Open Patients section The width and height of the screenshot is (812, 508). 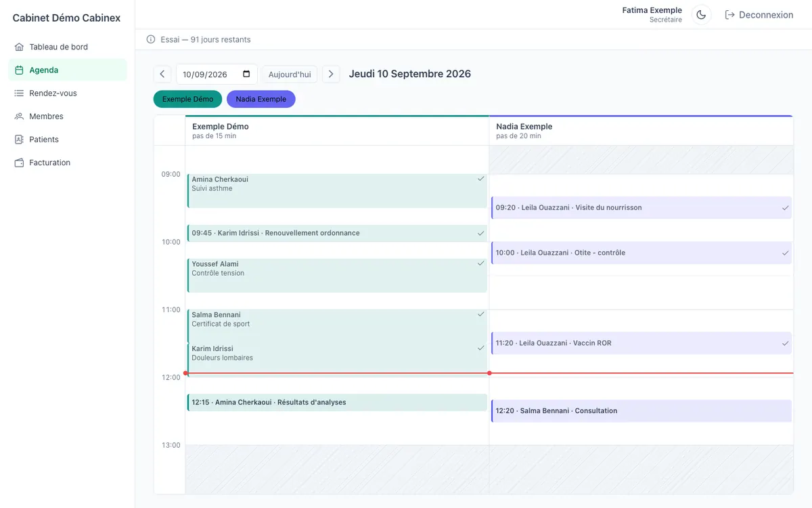pos(68,139)
